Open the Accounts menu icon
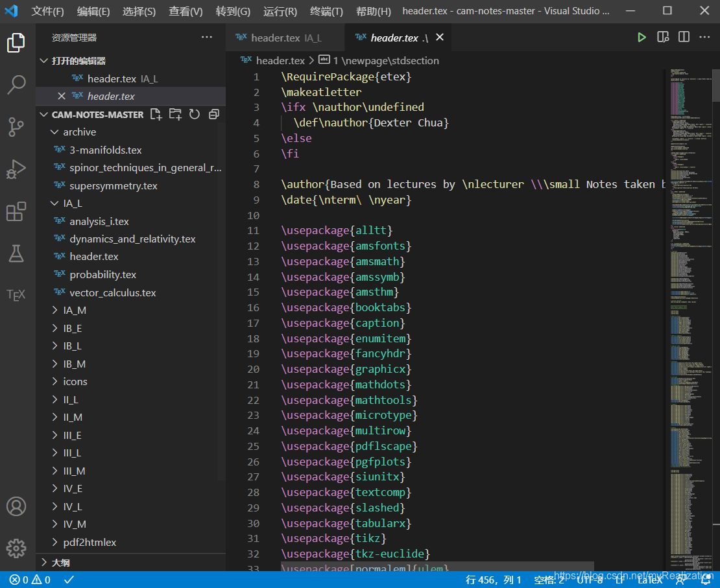Screen dimensions: 720x588 click(x=16, y=506)
